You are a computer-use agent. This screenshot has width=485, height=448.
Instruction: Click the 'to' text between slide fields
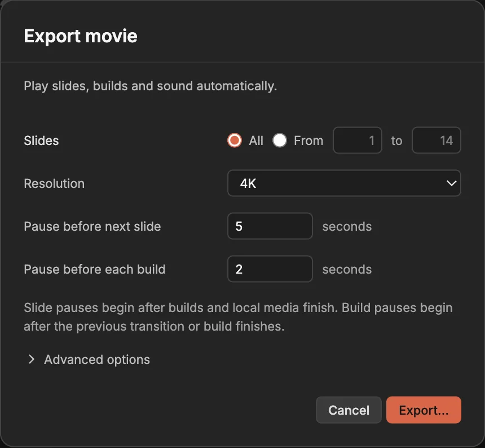[396, 140]
